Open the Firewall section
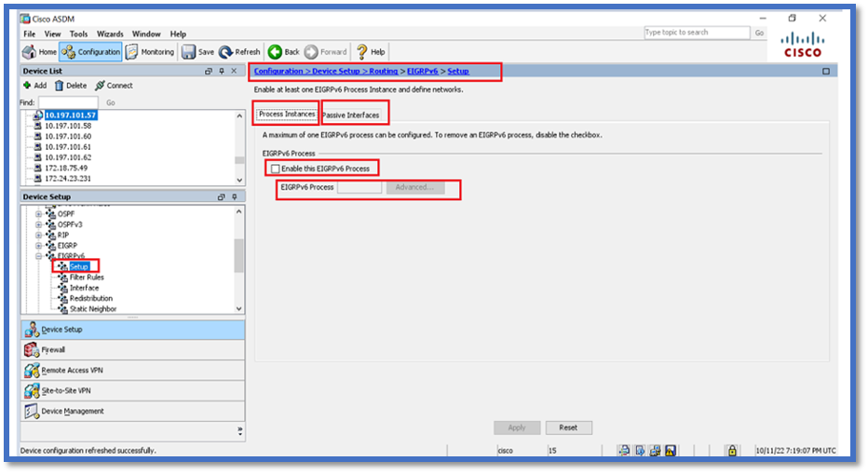Image resolution: width=868 pixels, height=475 pixels. pos(133,350)
